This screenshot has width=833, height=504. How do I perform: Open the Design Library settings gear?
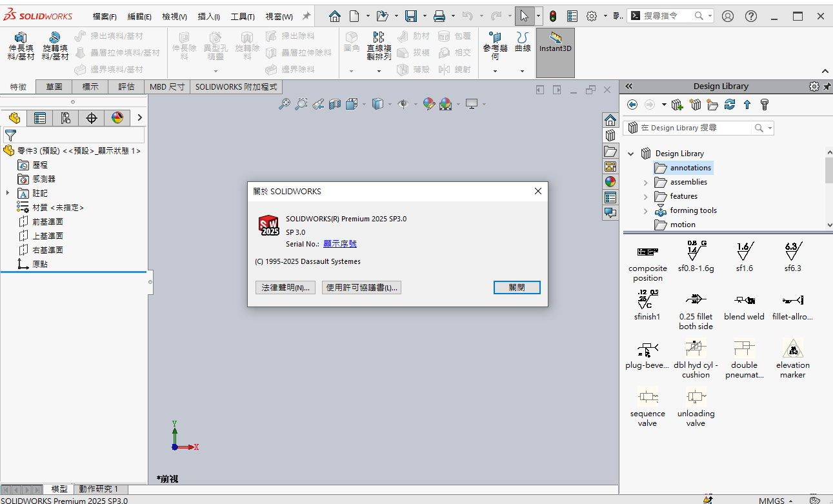point(814,86)
